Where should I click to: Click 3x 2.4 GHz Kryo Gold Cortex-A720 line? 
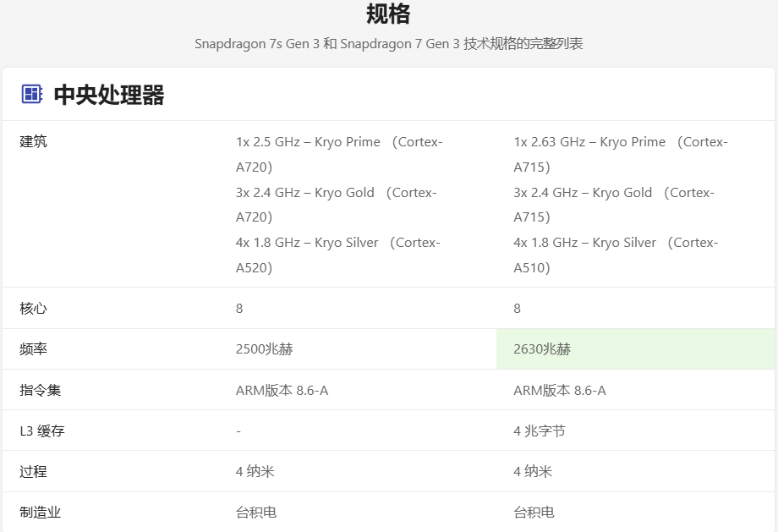336,205
